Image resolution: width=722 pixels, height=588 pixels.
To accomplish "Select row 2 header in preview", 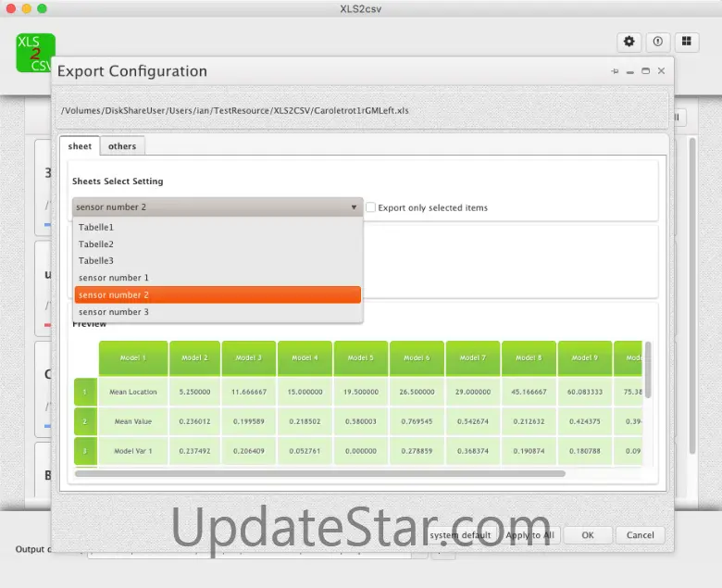I will 85,421.
